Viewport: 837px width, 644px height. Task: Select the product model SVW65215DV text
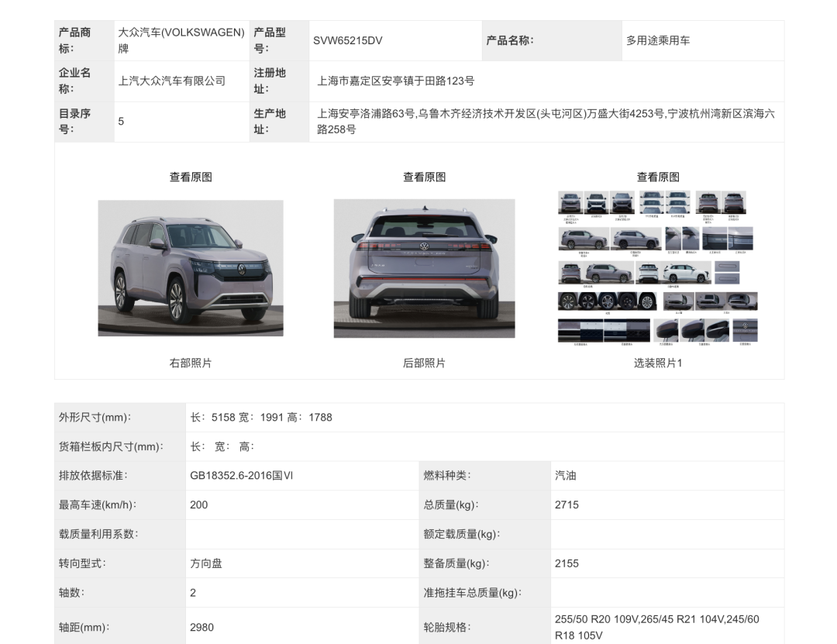tap(347, 40)
